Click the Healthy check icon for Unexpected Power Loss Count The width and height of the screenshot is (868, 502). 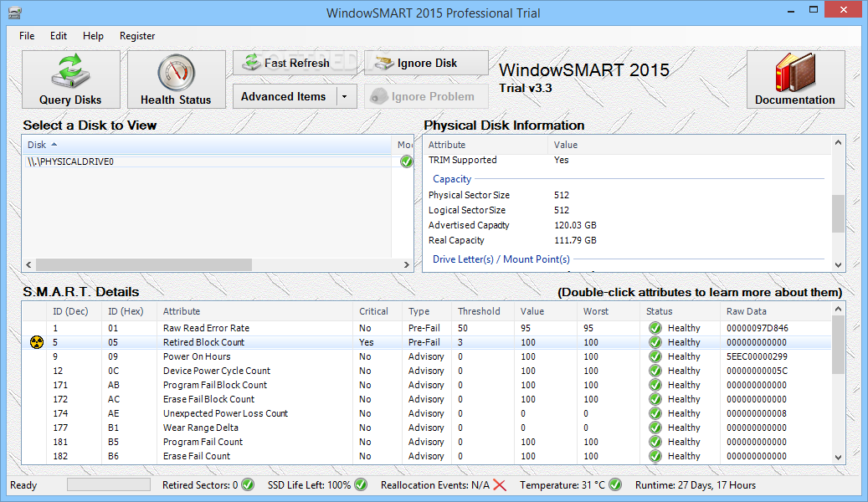tap(655, 413)
